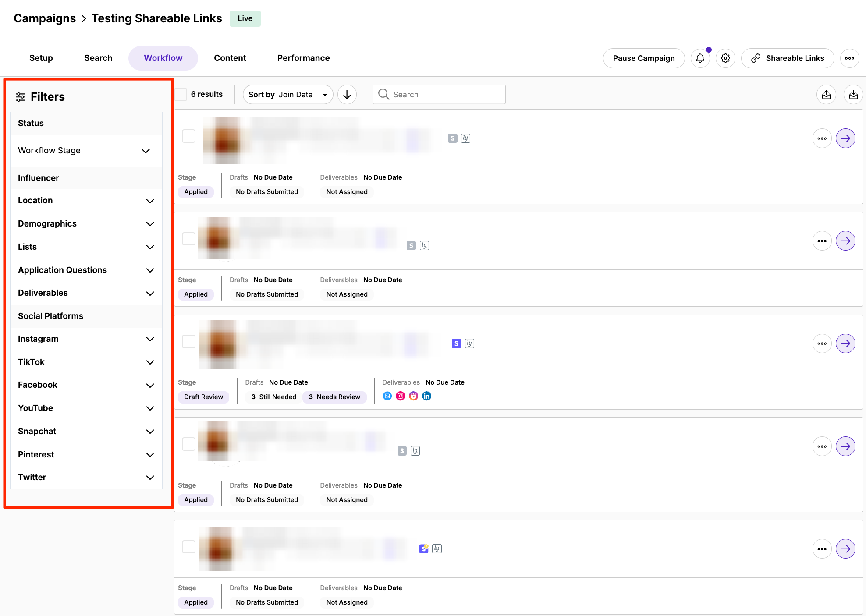
Task: Select the Workflow tab
Action: (x=163, y=58)
